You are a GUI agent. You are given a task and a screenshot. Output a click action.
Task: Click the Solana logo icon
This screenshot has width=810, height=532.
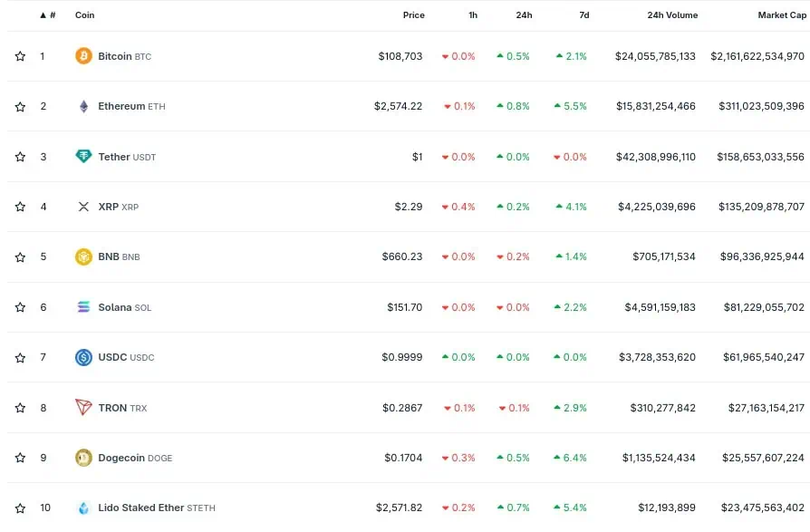click(x=83, y=307)
